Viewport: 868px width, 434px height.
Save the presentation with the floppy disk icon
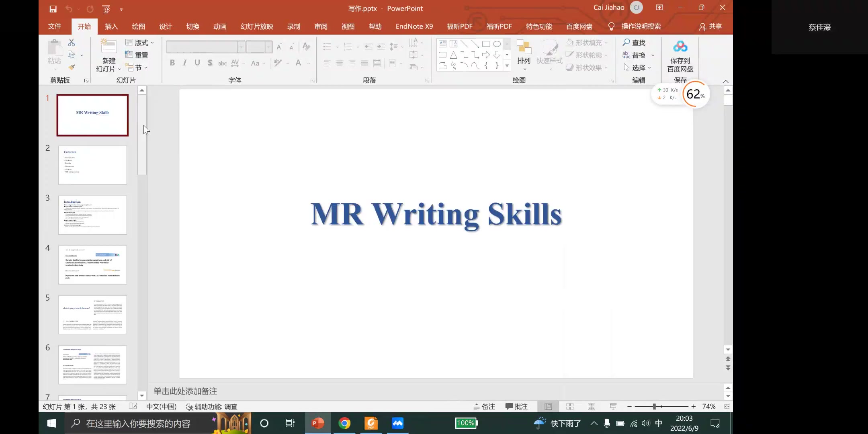pos(53,8)
